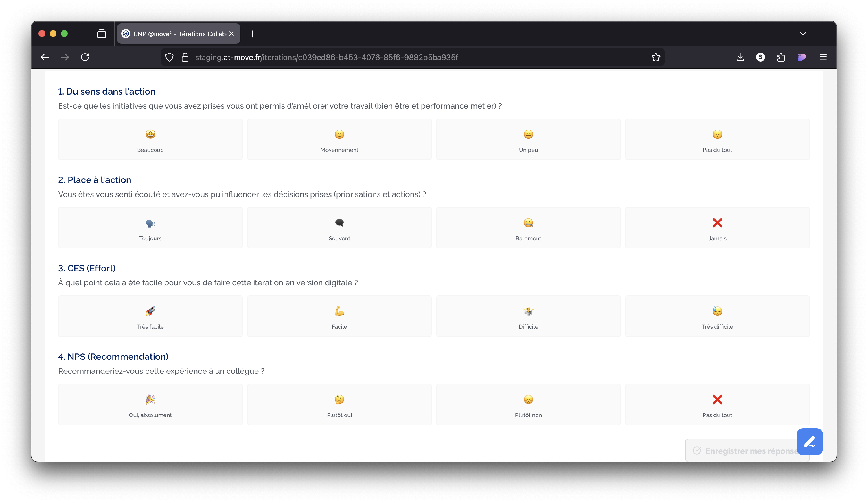The width and height of the screenshot is (868, 503).
Task: Open the Firefox hamburger application menu
Action: coord(823,57)
